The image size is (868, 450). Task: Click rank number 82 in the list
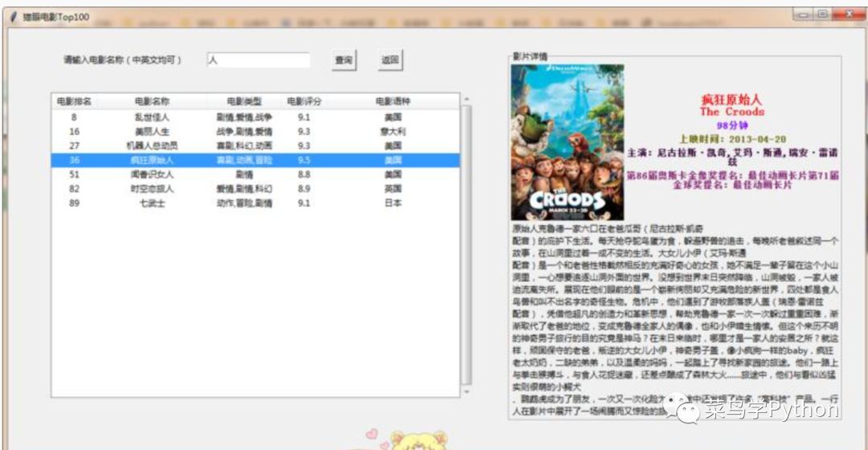click(74, 189)
